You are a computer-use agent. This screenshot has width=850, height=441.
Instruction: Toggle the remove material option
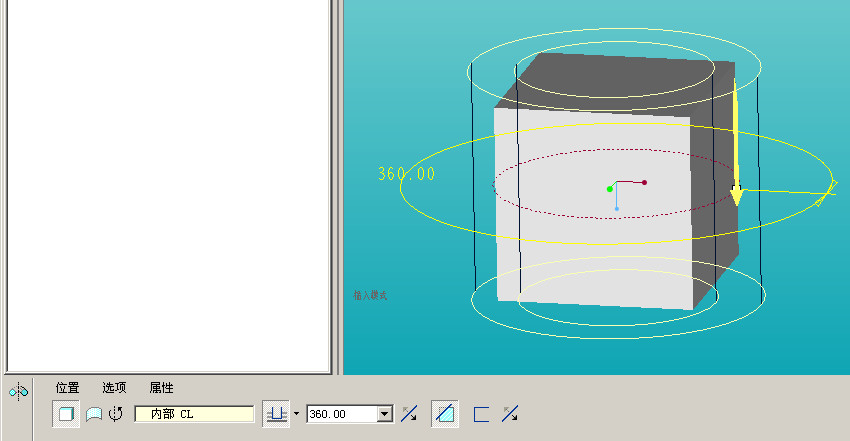point(445,414)
